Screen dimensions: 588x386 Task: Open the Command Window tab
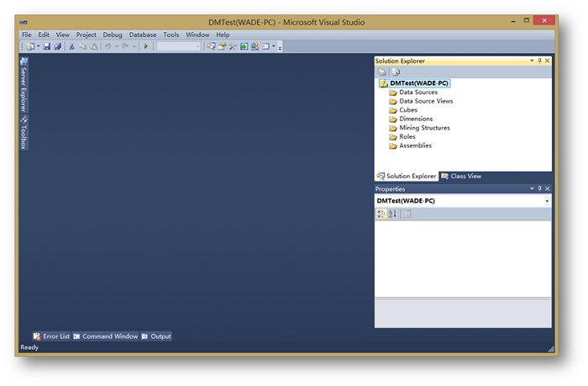point(106,336)
